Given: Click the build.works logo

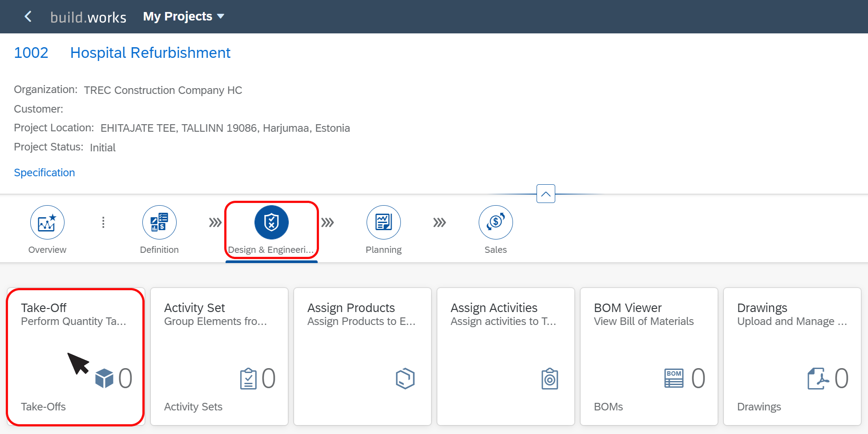Looking at the screenshot, I should point(88,17).
